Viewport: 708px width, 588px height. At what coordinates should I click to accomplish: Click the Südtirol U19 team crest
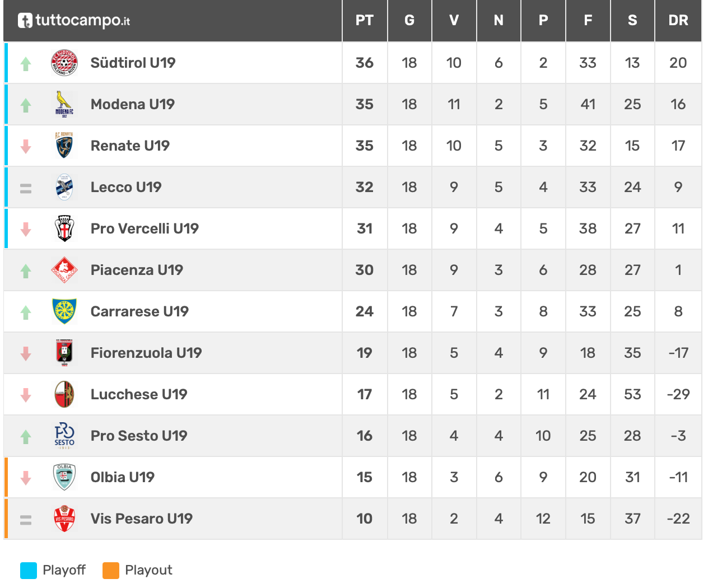click(64, 63)
